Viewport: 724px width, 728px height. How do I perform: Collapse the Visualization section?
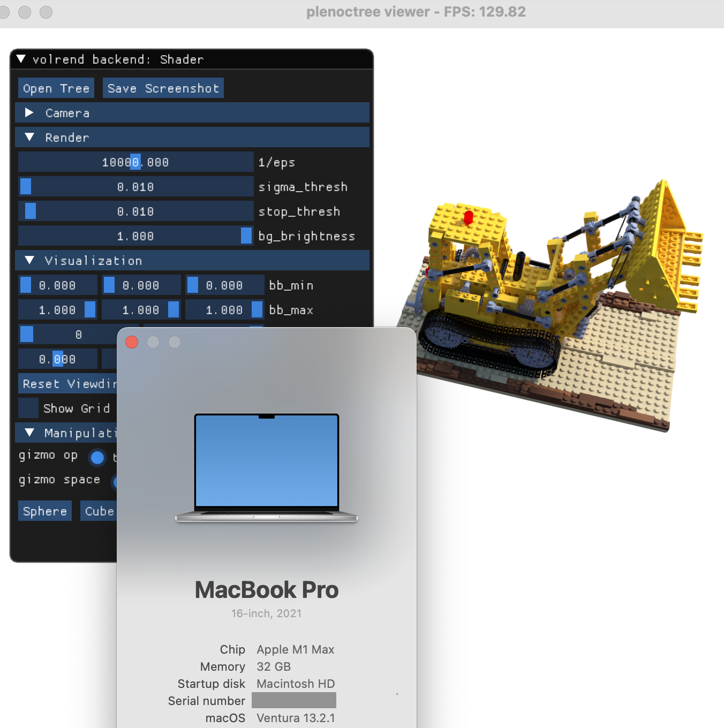pos(192,261)
